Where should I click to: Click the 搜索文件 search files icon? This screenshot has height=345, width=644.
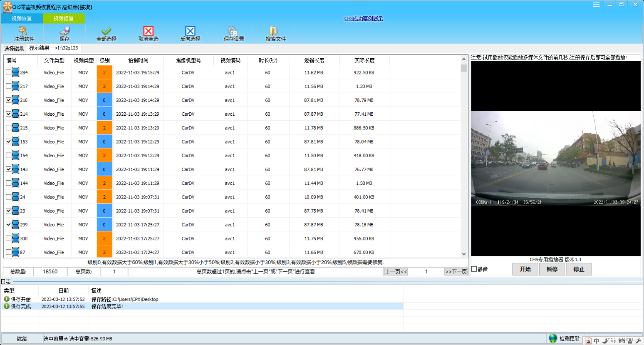[x=274, y=31]
